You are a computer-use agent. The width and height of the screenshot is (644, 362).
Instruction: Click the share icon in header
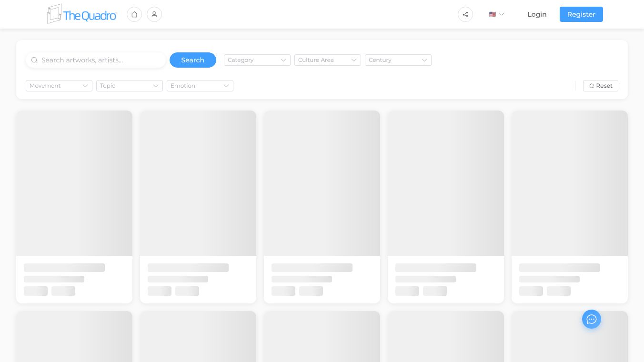465,14
